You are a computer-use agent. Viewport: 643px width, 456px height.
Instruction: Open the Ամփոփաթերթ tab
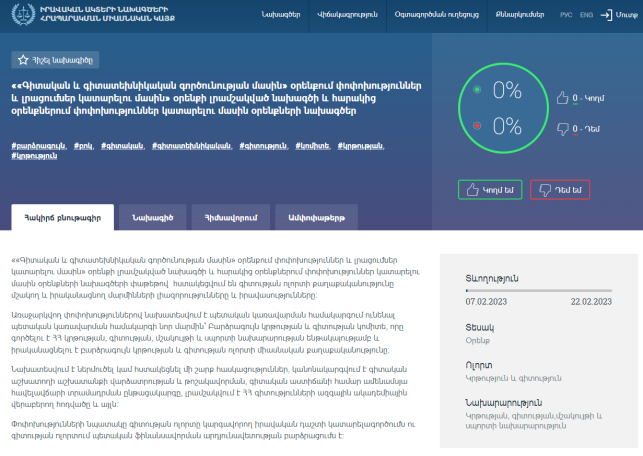(x=317, y=217)
